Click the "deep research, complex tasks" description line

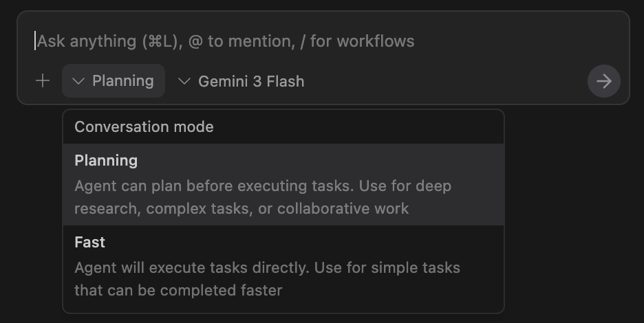click(x=241, y=208)
